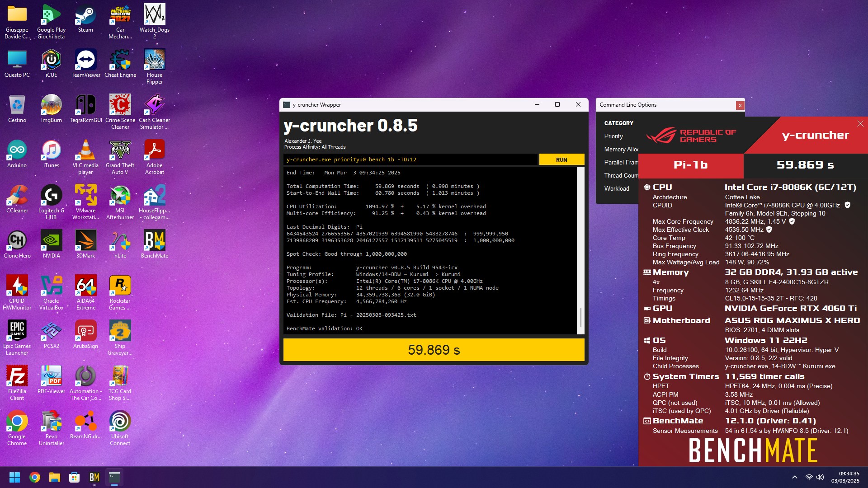
Task: Open Arduino desktop shortcut
Action: coord(17,154)
